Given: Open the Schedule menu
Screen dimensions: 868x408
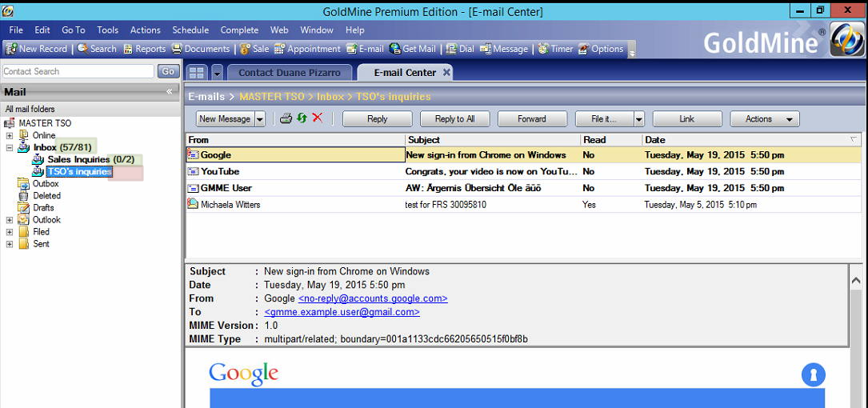Looking at the screenshot, I should [x=190, y=30].
